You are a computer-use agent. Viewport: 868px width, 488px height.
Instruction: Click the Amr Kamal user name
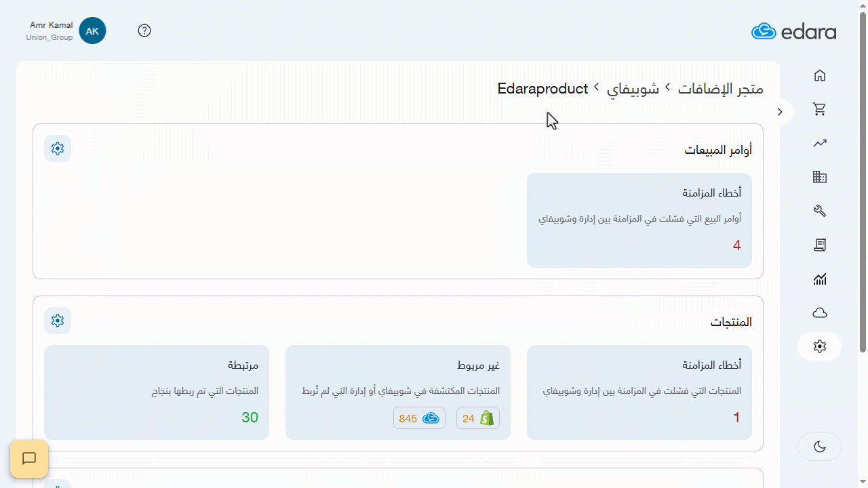pyautogui.click(x=51, y=25)
